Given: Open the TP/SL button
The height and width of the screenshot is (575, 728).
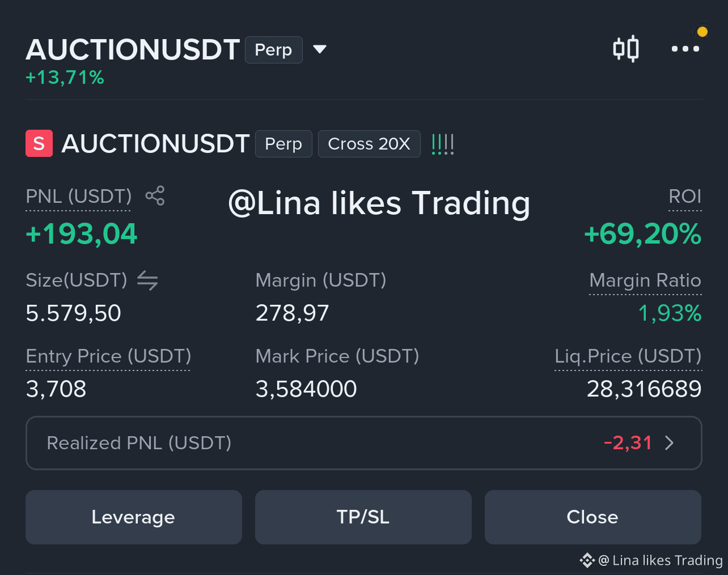Looking at the screenshot, I should (363, 517).
